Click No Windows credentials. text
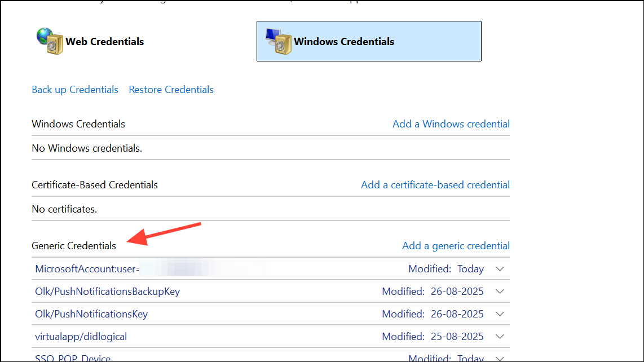 87,148
